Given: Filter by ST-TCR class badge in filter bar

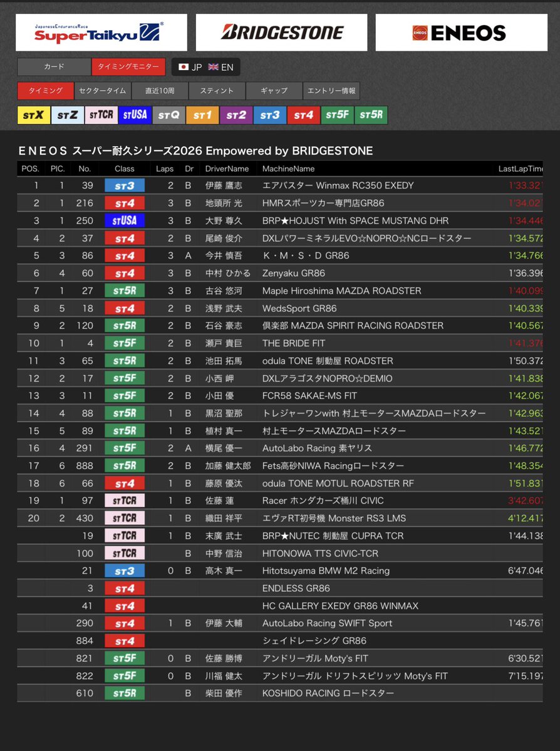Looking at the screenshot, I should [x=101, y=115].
